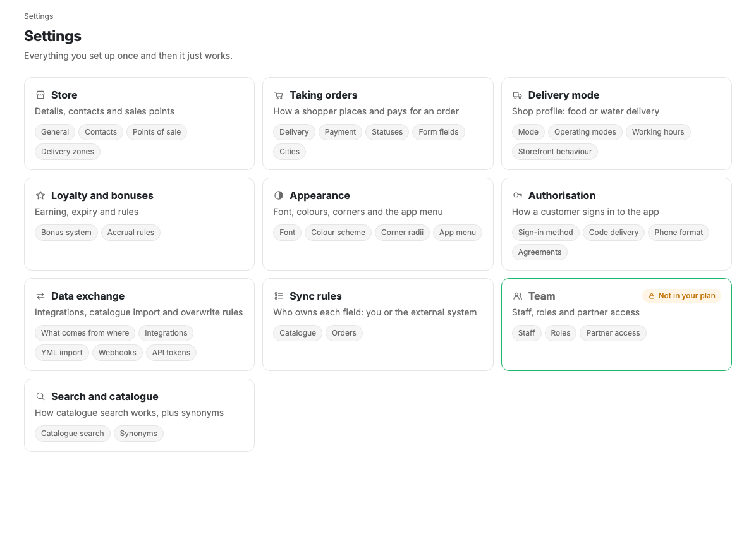Screen dimensions: 756x536
Task: Click 'Details, contacts and sales points' text
Action: point(105,111)
